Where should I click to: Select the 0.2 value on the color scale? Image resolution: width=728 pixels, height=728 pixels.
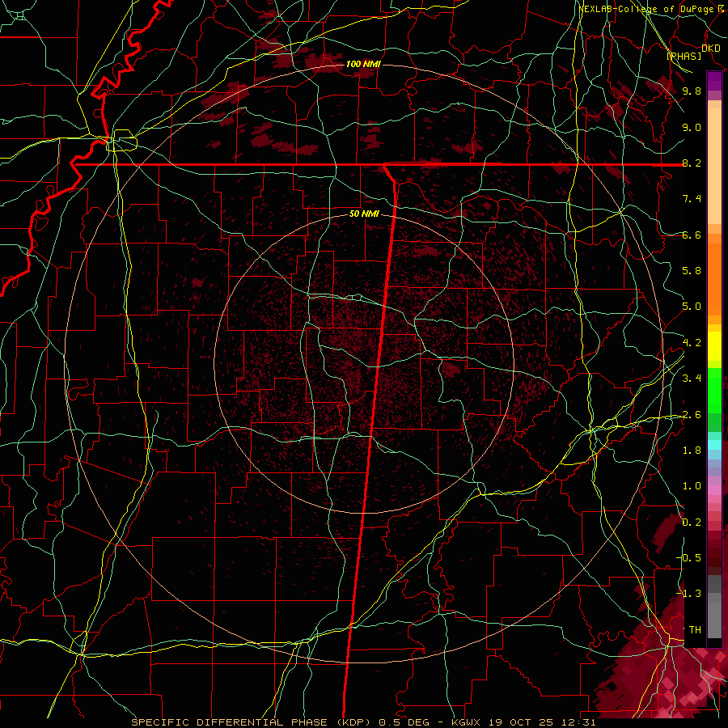tap(692, 523)
